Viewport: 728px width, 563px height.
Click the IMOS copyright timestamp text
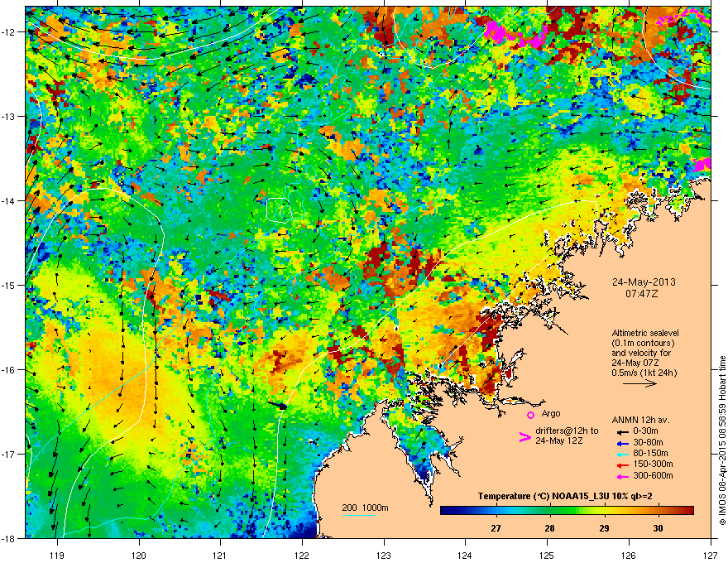pos(722,440)
